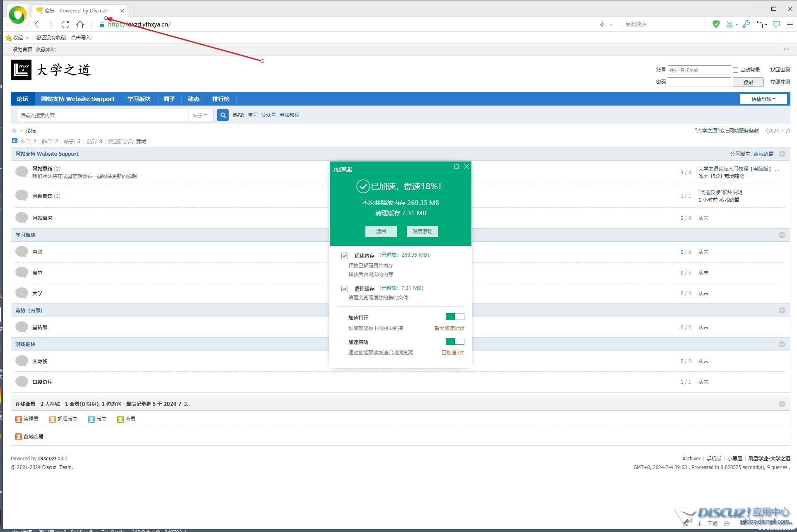797x532 pixels.
Task: Open the 排行榜 navigation tab
Action: (x=221, y=99)
